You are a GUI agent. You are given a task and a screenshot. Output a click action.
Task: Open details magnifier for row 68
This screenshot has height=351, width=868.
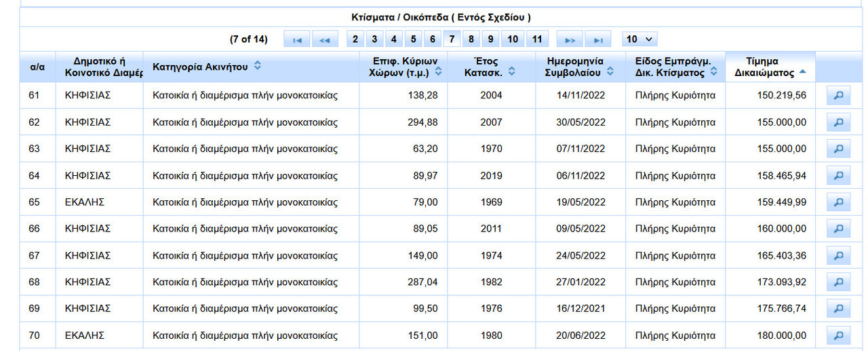(x=838, y=282)
